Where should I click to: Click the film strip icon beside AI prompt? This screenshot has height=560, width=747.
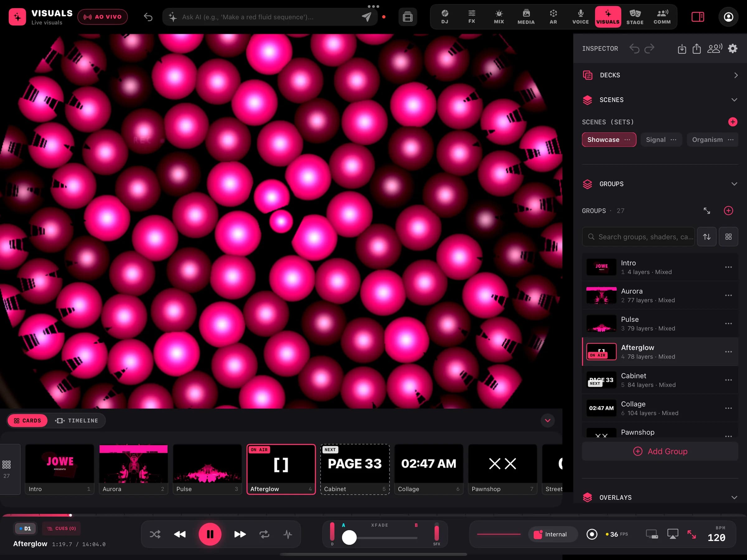click(408, 16)
